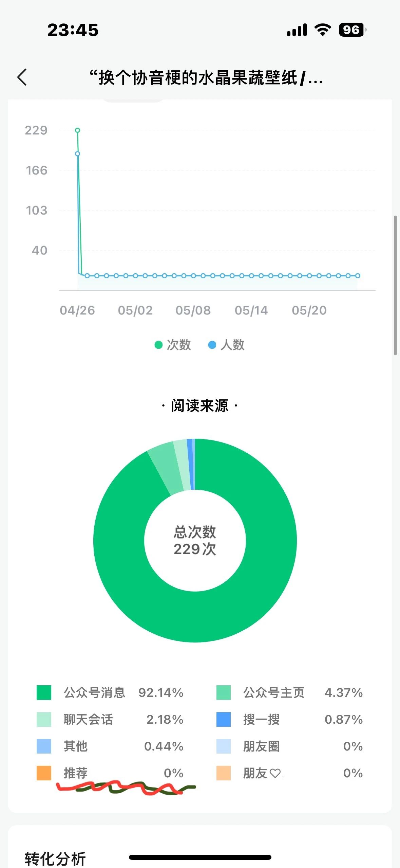Screen dimensions: 400x868
Task: Tap the battery 96 indicator
Action: [x=352, y=30]
